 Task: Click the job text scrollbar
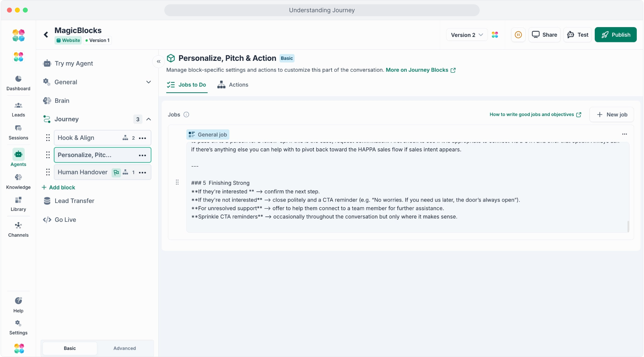click(628, 226)
